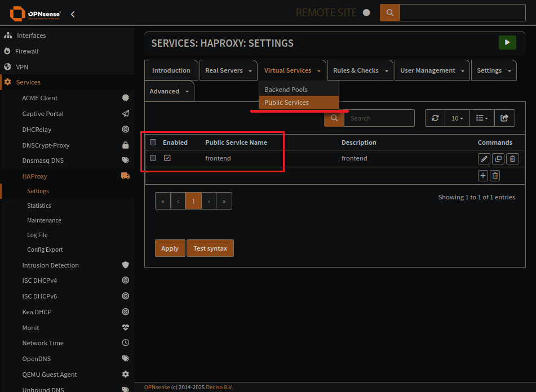Click the HAProxy truck icon
The height and width of the screenshot is (392, 536).
126,176
